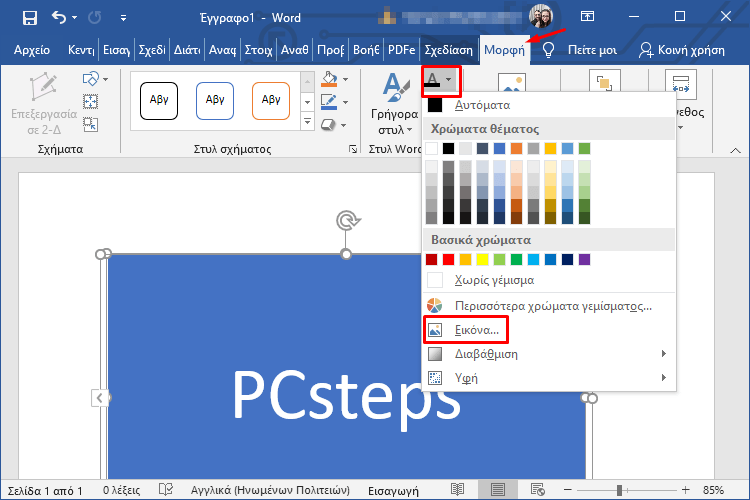750x500 pixels.
Task: Switch to Print Layout view icon
Action: click(x=497, y=489)
